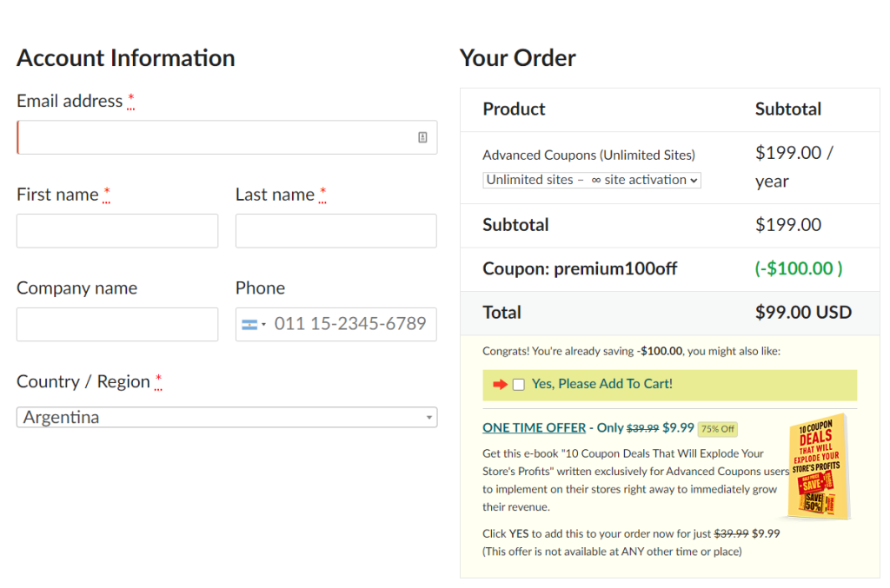Click the Argentina flag icon in Phone field

249,325
